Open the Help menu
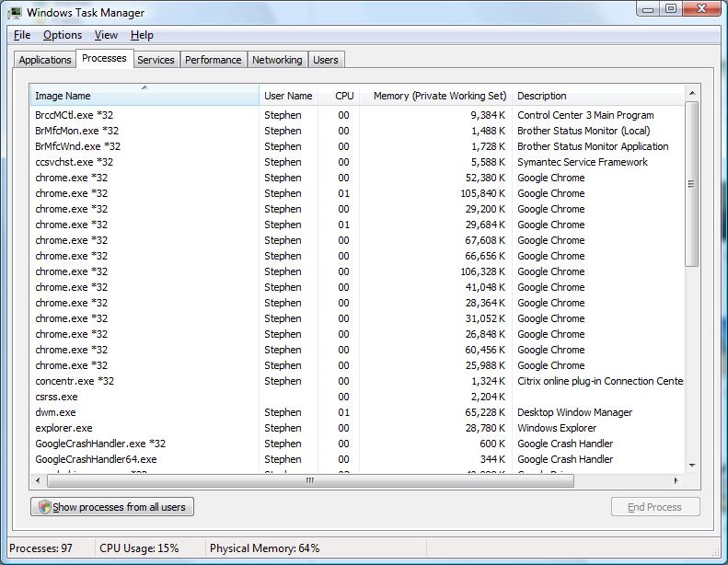Screen dimensions: 728x565 142,35
